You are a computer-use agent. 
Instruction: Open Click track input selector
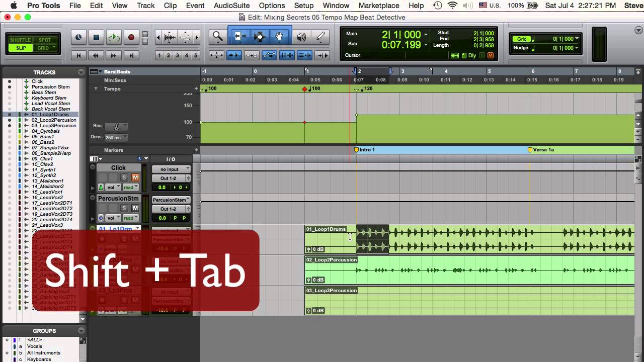tap(171, 169)
